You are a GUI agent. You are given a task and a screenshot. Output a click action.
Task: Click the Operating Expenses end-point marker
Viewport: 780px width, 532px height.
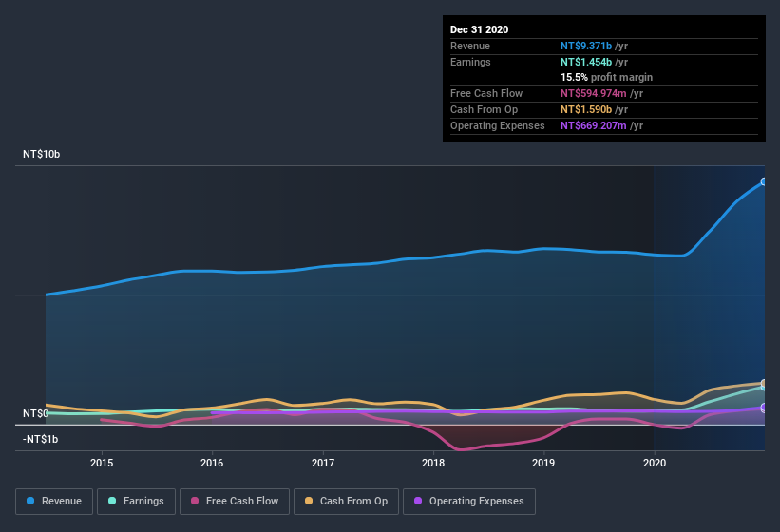click(764, 408)
